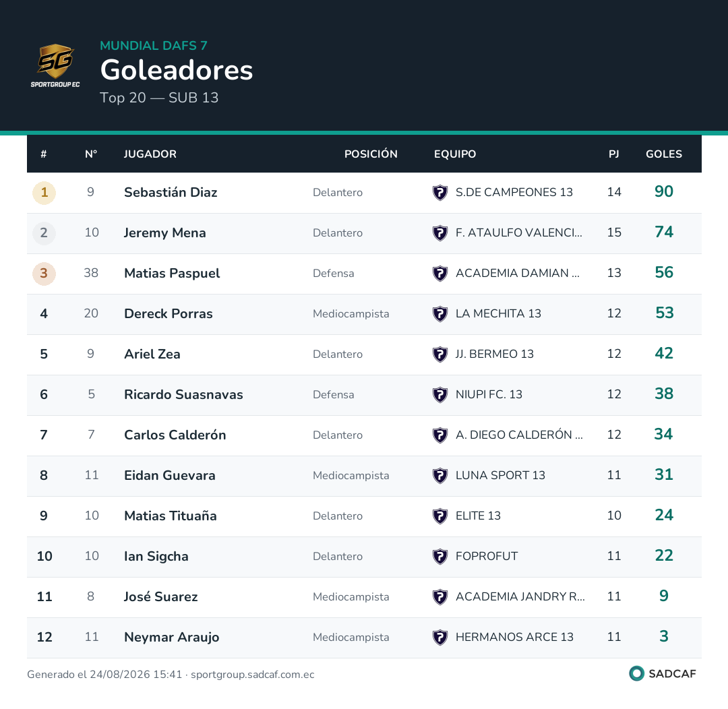Viewport: 728px width, 709px height.
Task: Open team LUNA SPORT 13
Action: click(500, 475)
